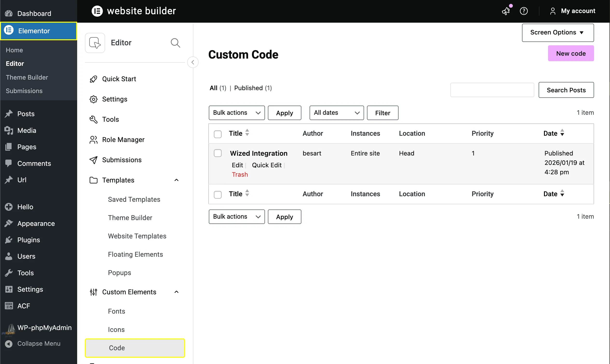
Task: Switch to the Published items view
Action: [x=248, y=88]
